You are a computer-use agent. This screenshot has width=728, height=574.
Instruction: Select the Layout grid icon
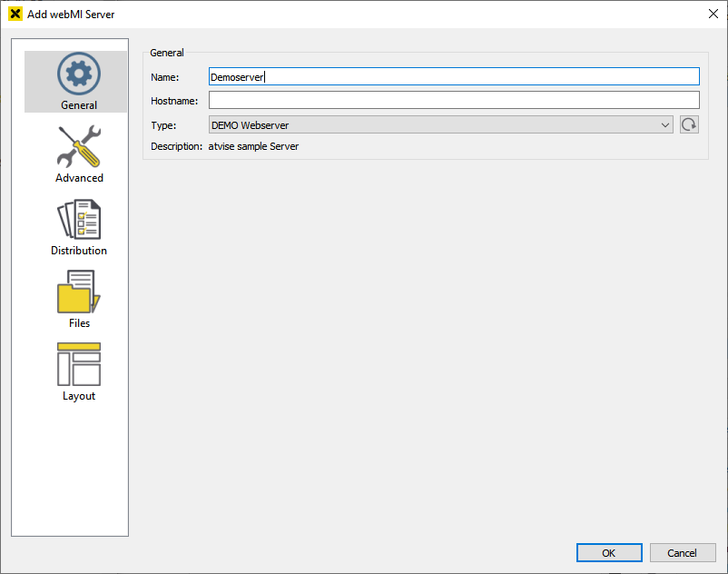pyautogui.click(x=78, y=365)
